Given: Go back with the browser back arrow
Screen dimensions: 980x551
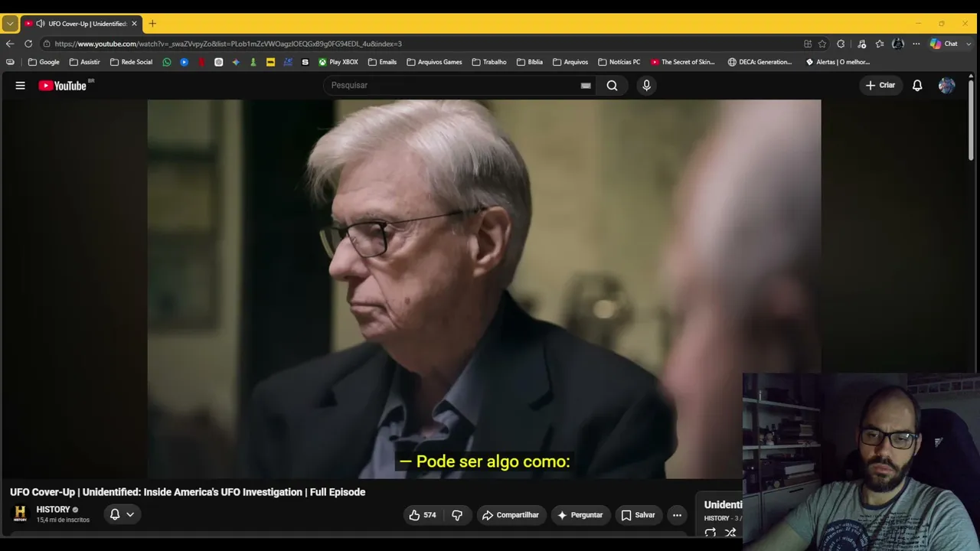Looking at the screenshot, I should pyautogui.click(x=10, y=44).
